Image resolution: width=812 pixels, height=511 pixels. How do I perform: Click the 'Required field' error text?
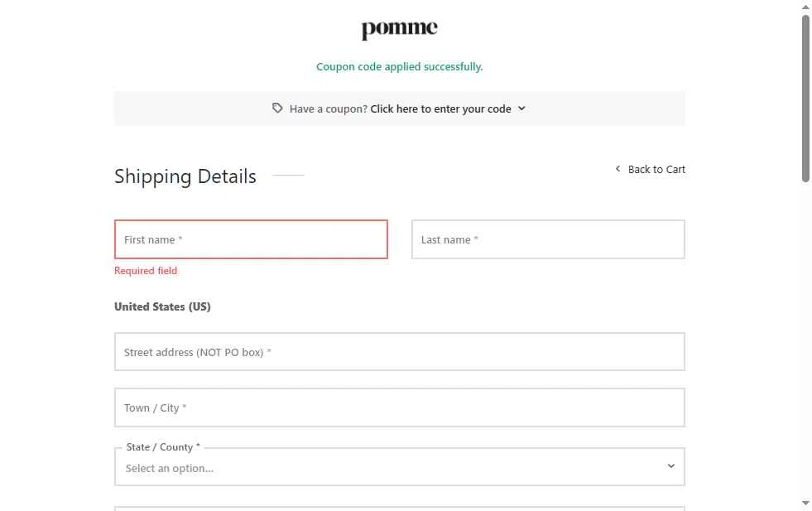[x=146, y=271]
